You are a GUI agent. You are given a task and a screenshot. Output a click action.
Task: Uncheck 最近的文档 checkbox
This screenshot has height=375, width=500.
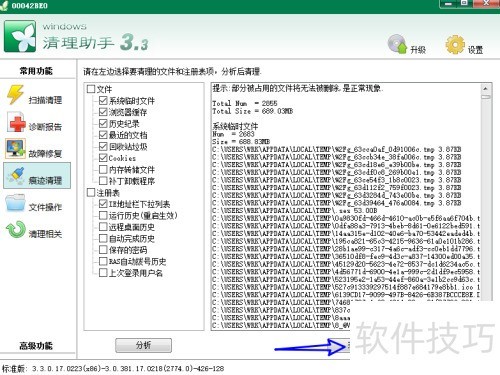(103, 135)
